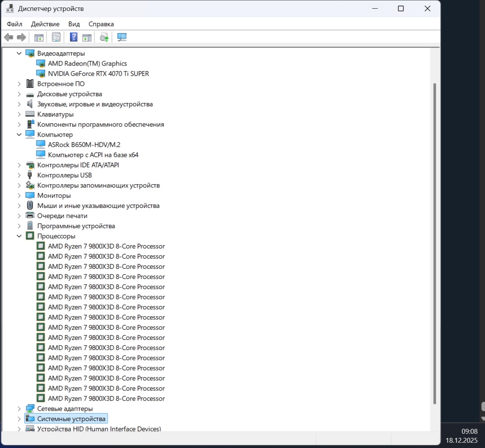Select the Контроллеры IDE ATA/ATAPI label
The image size is (485, 448).
click(78, 165)
